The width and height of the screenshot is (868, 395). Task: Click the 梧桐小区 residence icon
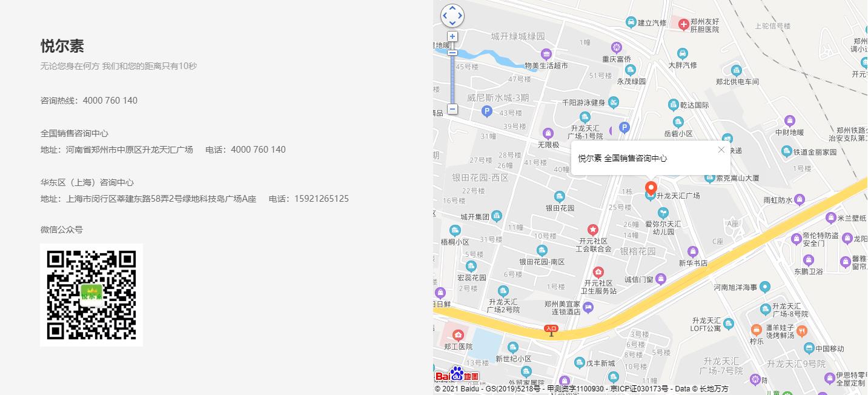(x=455, y=230)
